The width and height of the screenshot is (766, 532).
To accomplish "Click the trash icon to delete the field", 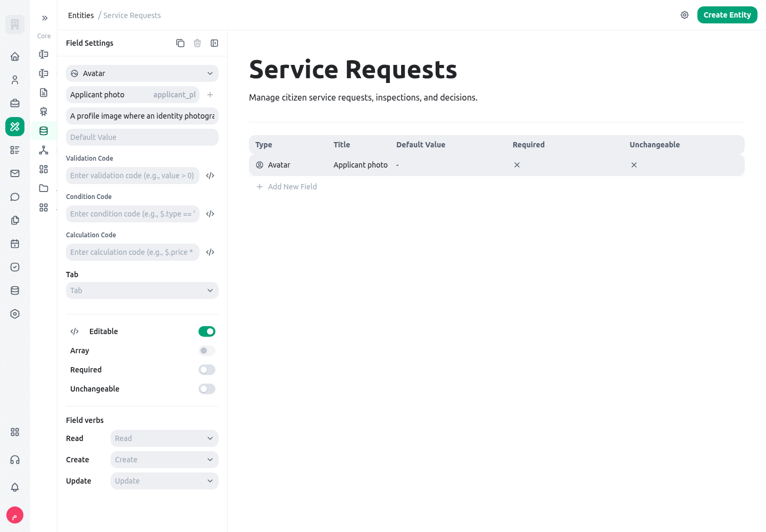I will pyautogui.click(x=197, y=43).
